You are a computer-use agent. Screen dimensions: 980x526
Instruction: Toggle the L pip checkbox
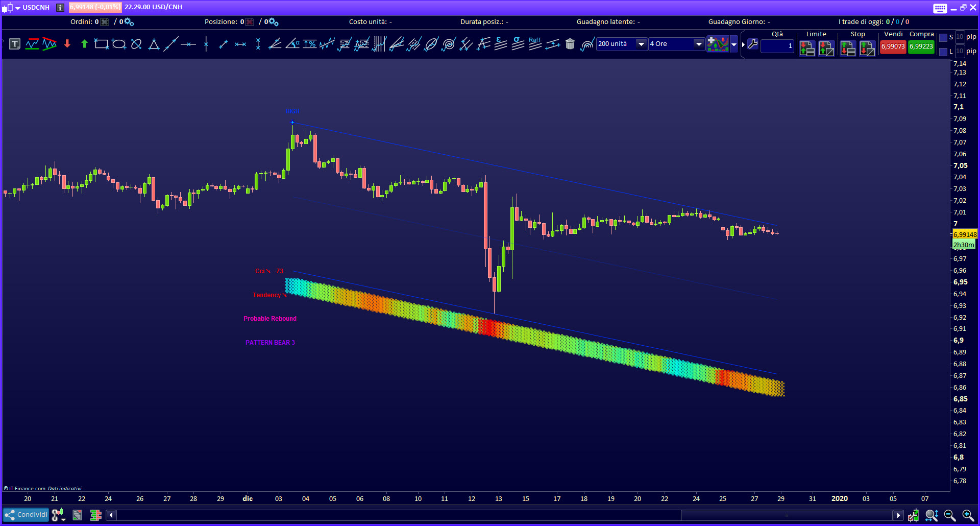(x=943, y=52)
